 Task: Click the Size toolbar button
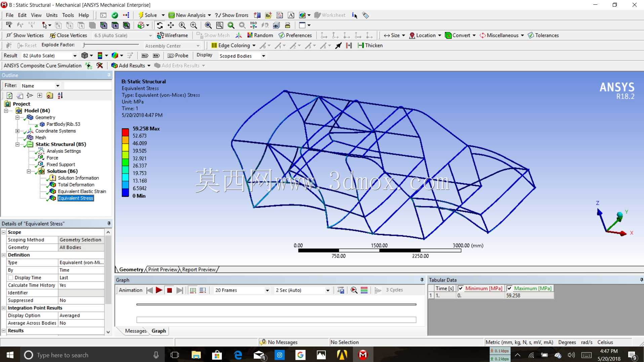point(394,35)
